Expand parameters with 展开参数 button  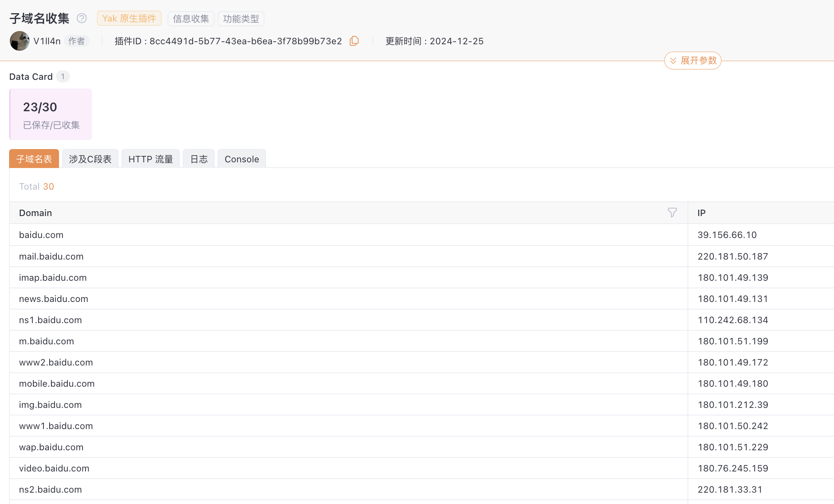pos(693,61)
